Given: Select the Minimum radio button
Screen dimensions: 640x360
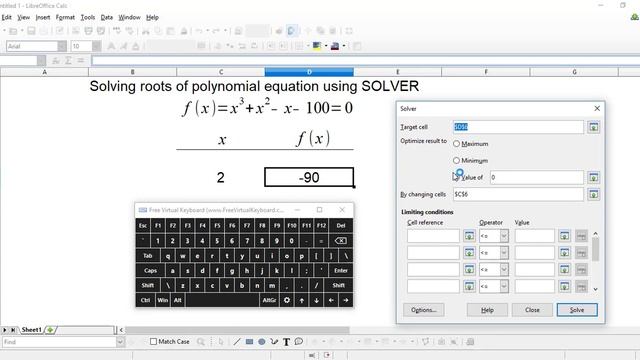Looking at the screenshot, I should (456, 160).
